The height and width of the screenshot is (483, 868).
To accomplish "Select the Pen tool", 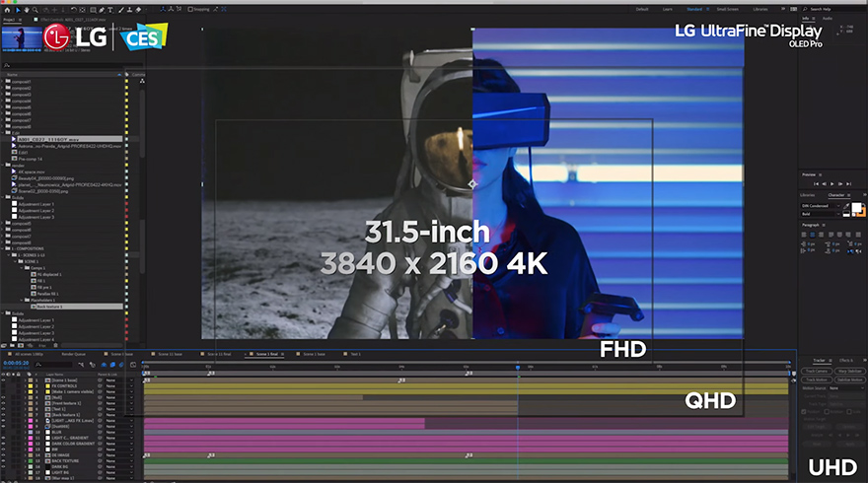I will pos(102,10).
